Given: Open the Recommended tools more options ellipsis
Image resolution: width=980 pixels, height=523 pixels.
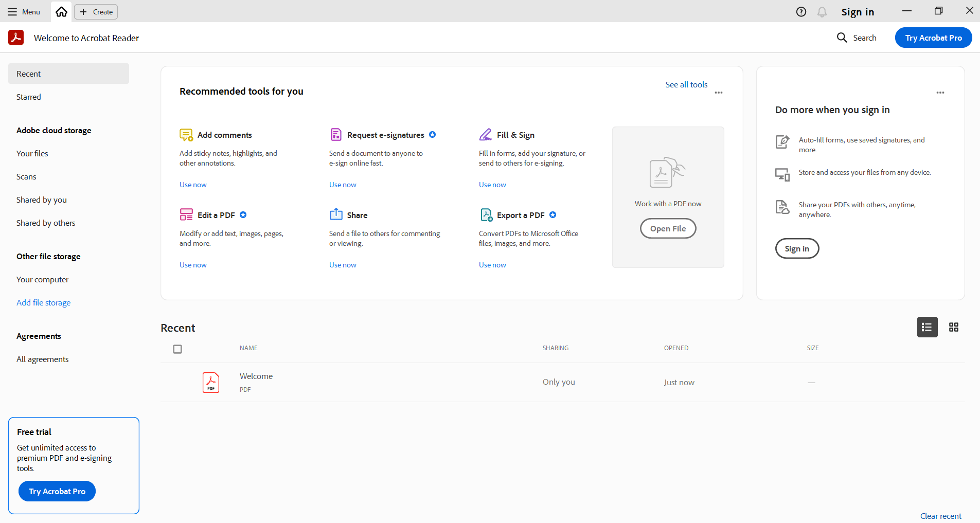Looking at the screenshot, I should coord(719,93).
